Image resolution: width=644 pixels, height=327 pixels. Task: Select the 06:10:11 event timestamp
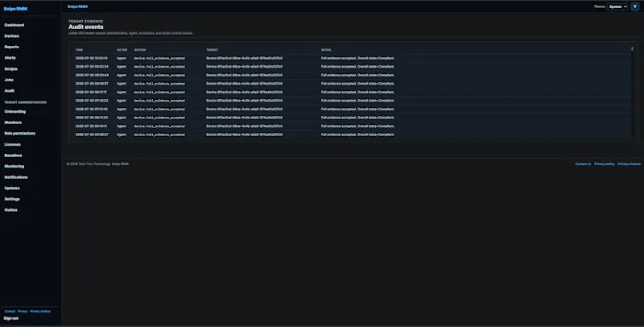point(91,126)
